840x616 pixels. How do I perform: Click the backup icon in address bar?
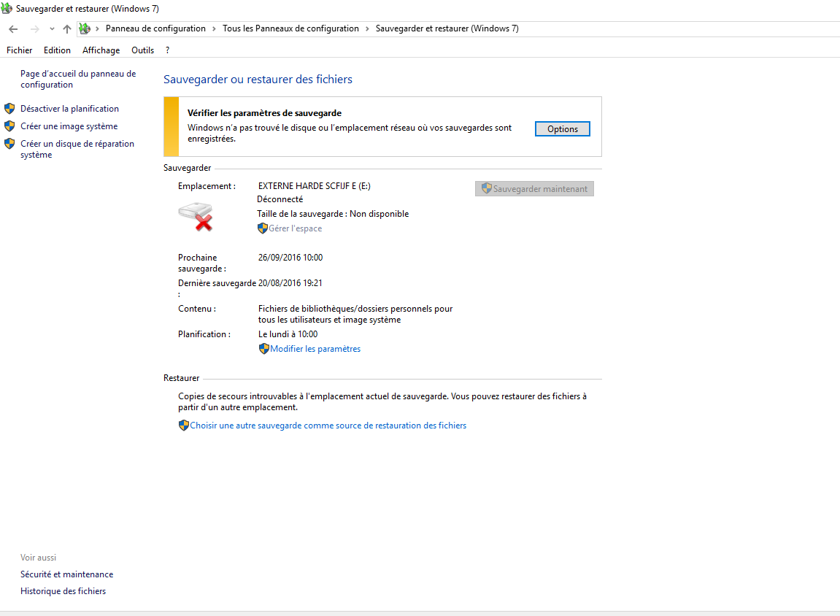pos(85,28)
